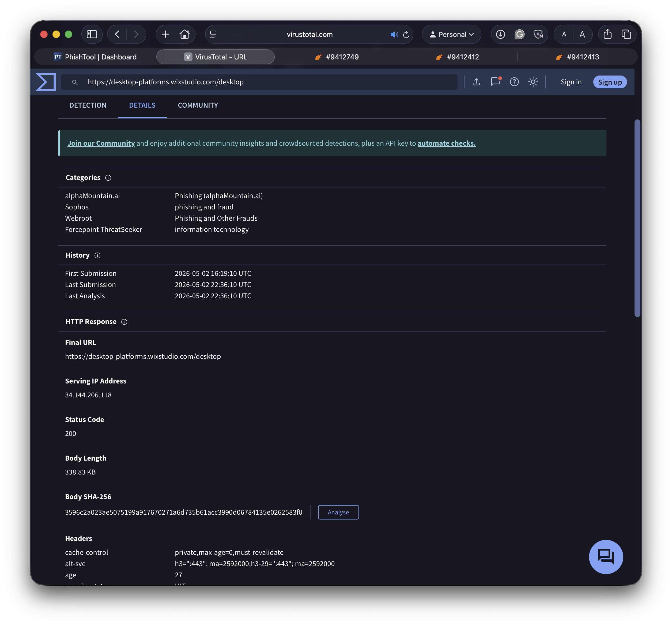The width and height of the screenshot is (672, 625).
Task: Open the Malwarebytes shield extension
Action: (538, 34)
